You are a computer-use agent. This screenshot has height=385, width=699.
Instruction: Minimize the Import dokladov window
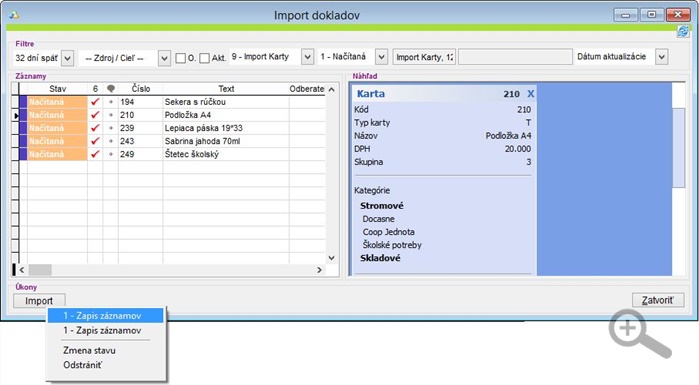click(625, 15)
